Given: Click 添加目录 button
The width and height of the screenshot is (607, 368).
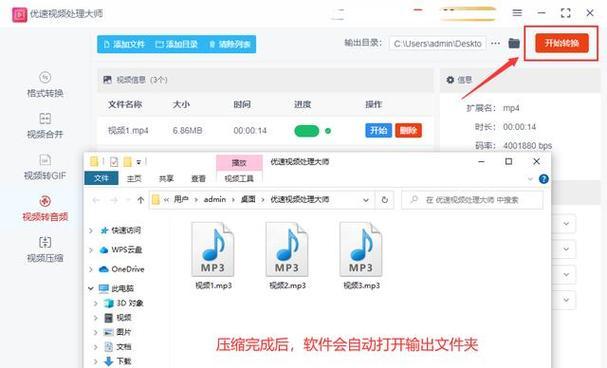Looking at the screenshot, I should coord(177,45).
